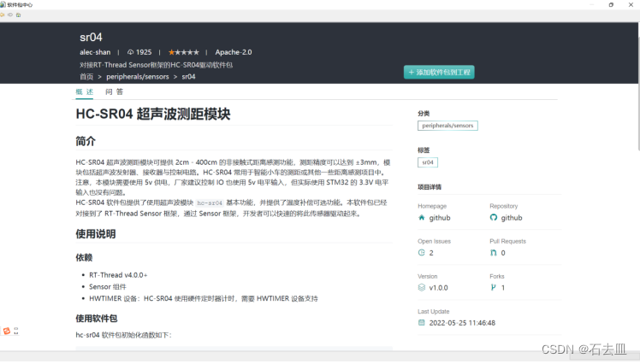Click the 简介 section heading
The height and width of the screenshot is (364, 640).
point(86,141)
